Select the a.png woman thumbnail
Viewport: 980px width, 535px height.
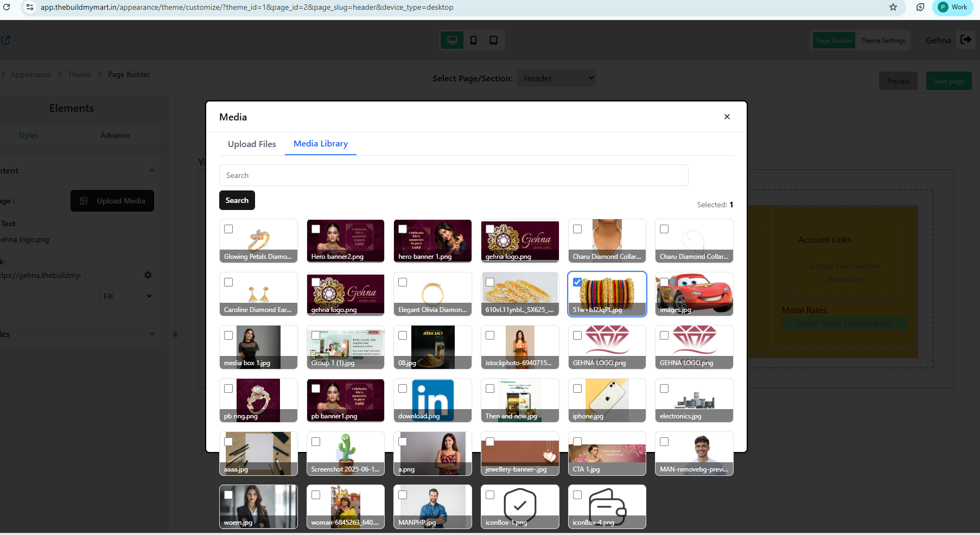click(432, 453)
